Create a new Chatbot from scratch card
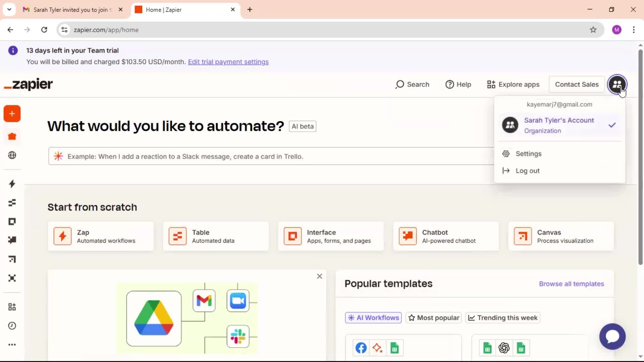This screenshot has height=362, width=644. coord(446,236)
